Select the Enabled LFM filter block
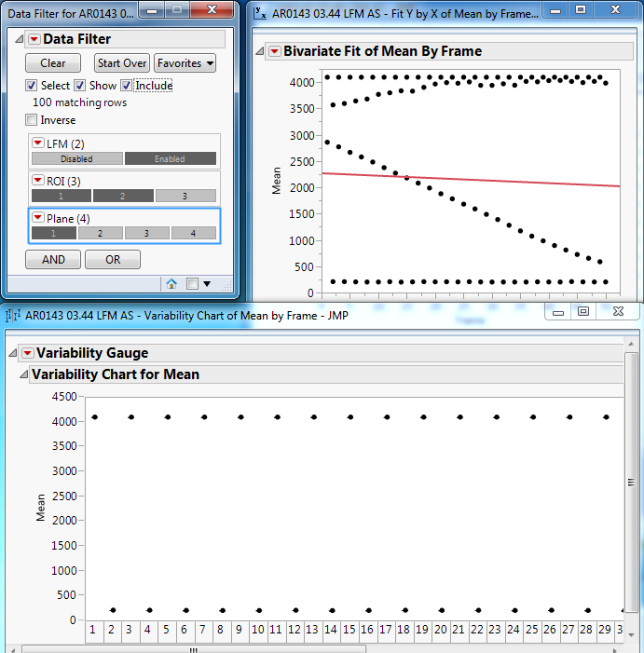 click(x=171, y=158)
